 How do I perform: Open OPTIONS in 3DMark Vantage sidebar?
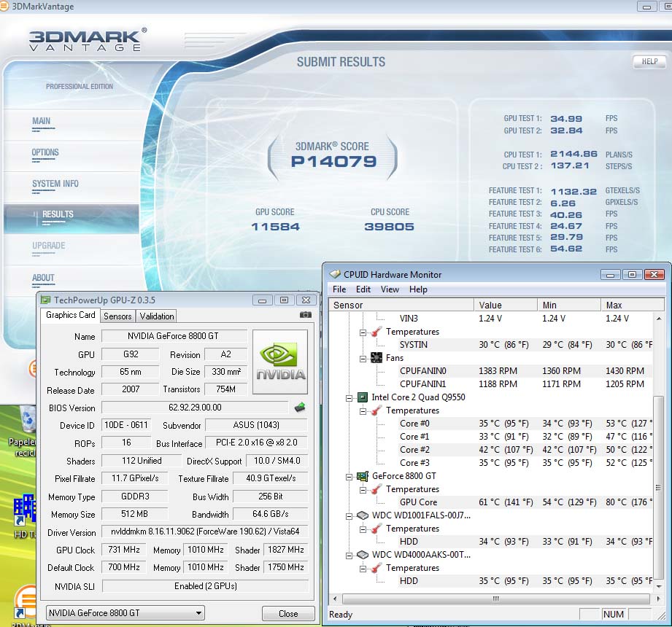point(45,152)
